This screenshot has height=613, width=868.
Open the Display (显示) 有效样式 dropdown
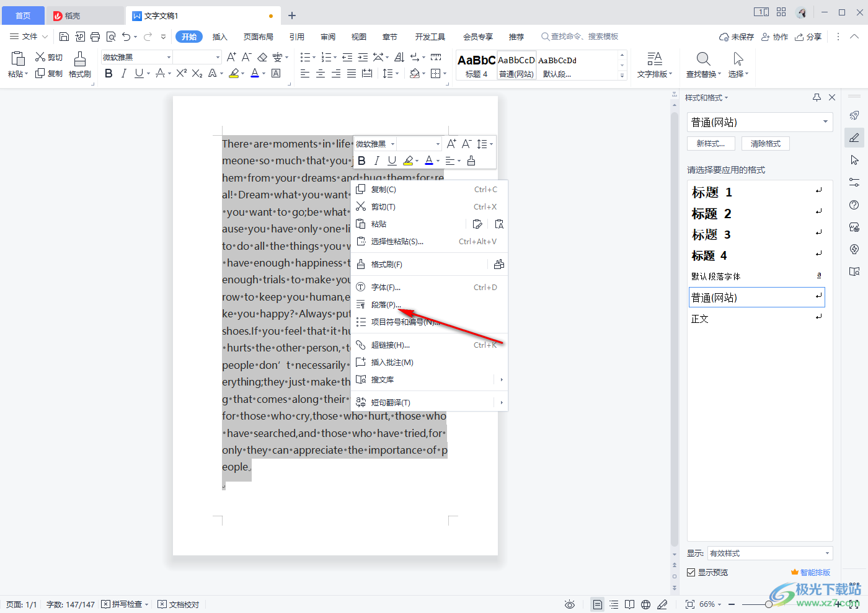click(827, 553)
